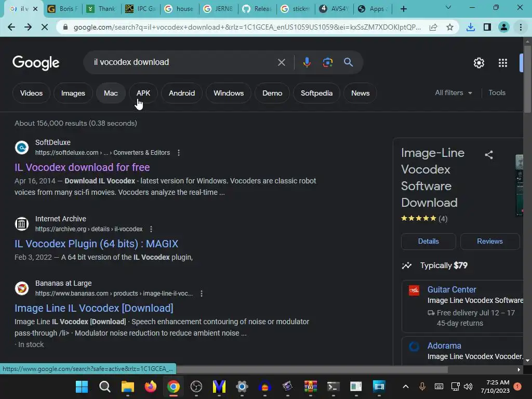
Task: Open the Tools option
Action: [x=497, y=92]
